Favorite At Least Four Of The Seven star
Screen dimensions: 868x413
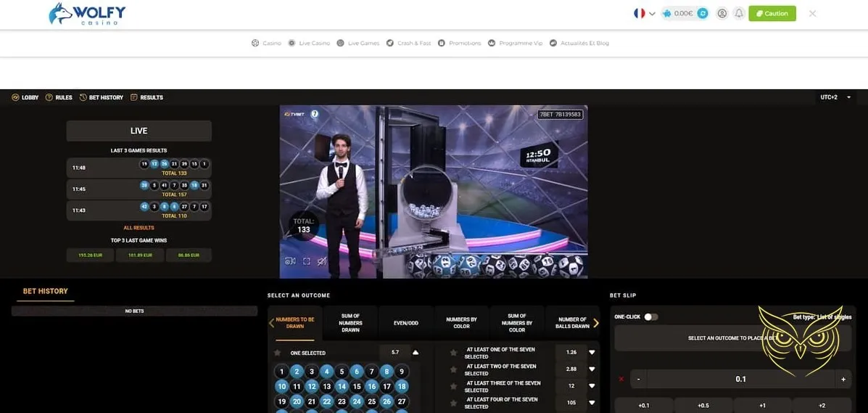coord(453,403)
